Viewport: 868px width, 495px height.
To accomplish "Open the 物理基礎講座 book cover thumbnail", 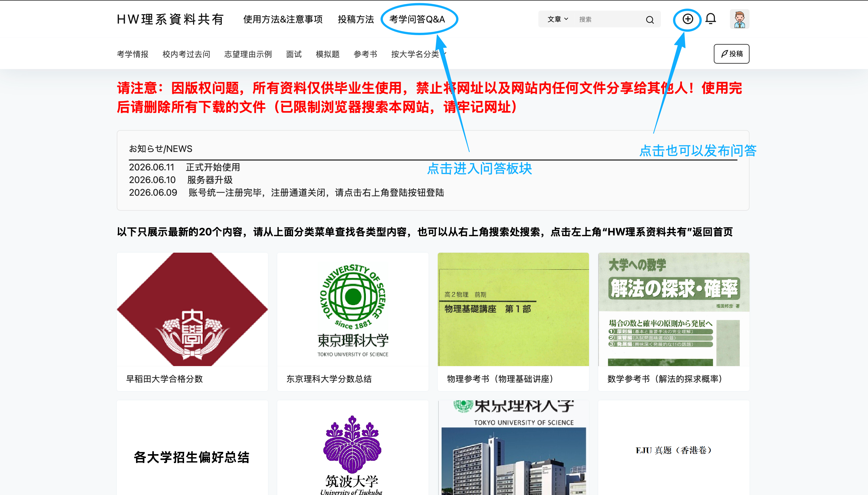I will coord(513,309).
